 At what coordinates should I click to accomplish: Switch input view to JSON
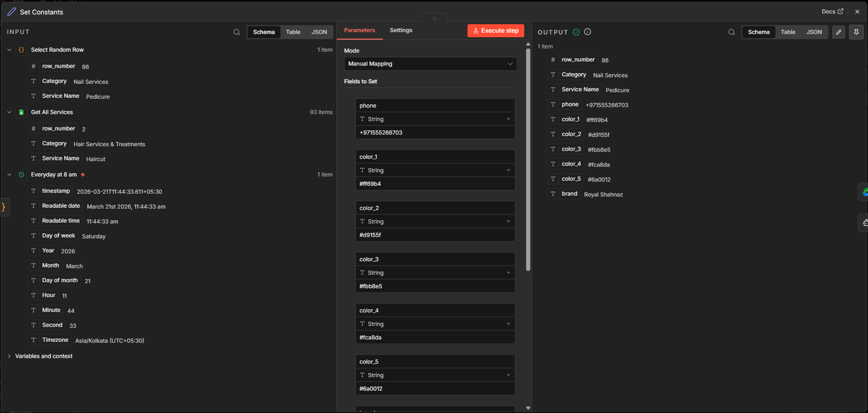coord(319,32)
